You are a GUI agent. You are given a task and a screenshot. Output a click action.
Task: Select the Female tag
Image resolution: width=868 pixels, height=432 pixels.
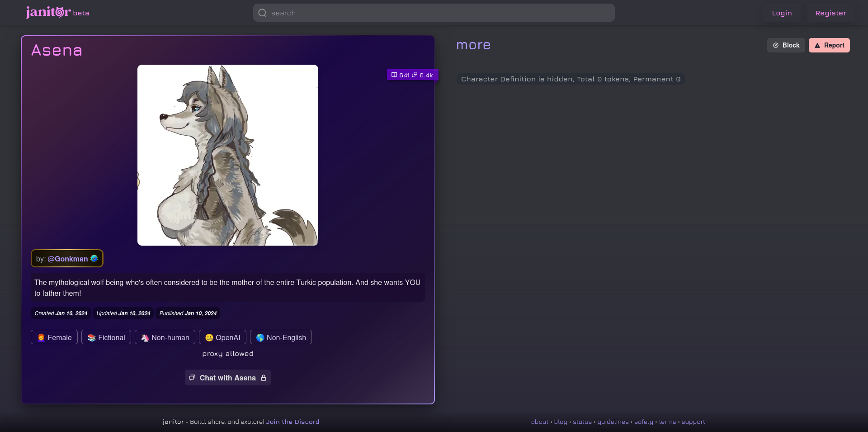(x=54, y=337)
